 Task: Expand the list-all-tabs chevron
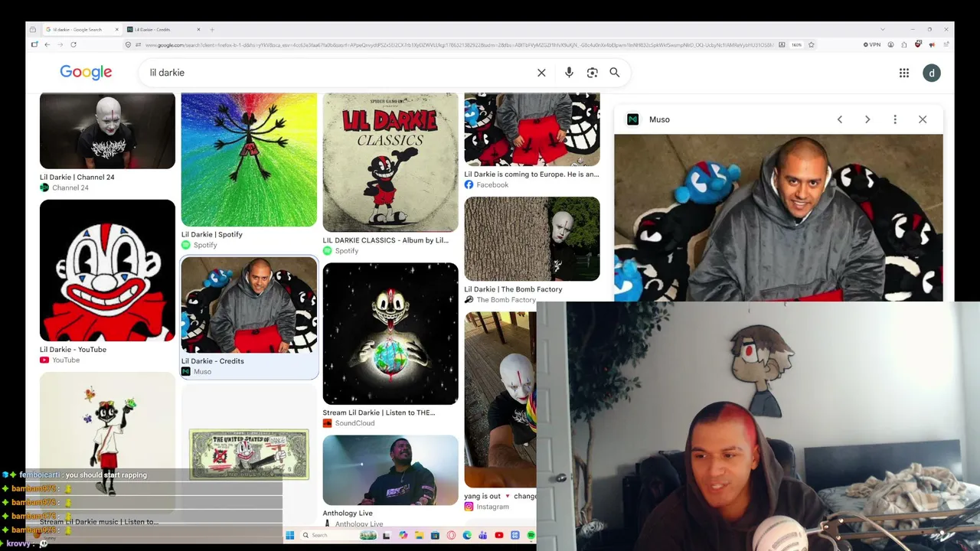coord(883,30)
